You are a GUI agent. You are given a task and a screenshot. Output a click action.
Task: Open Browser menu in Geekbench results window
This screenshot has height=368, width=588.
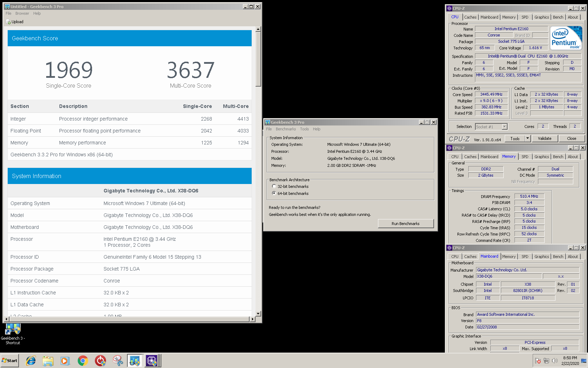(x=22, y=13)
